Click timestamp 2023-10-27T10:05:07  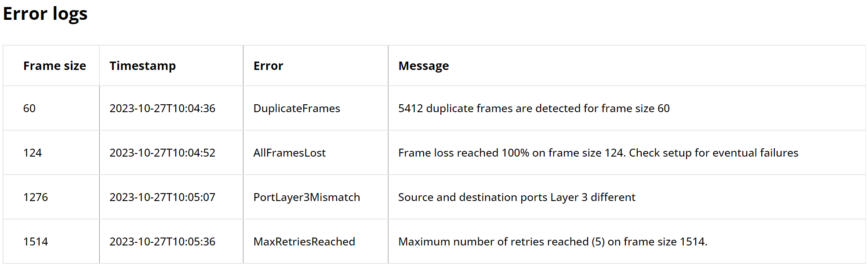162,198
